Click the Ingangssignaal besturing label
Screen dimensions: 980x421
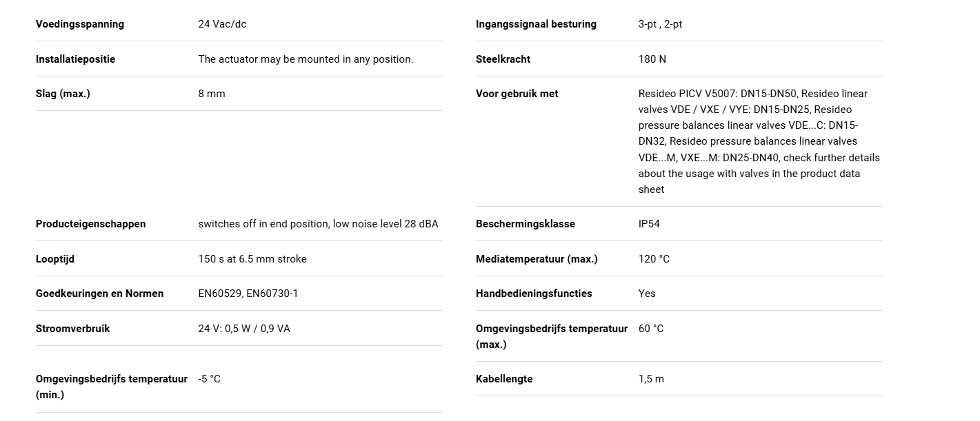(536, 24)
